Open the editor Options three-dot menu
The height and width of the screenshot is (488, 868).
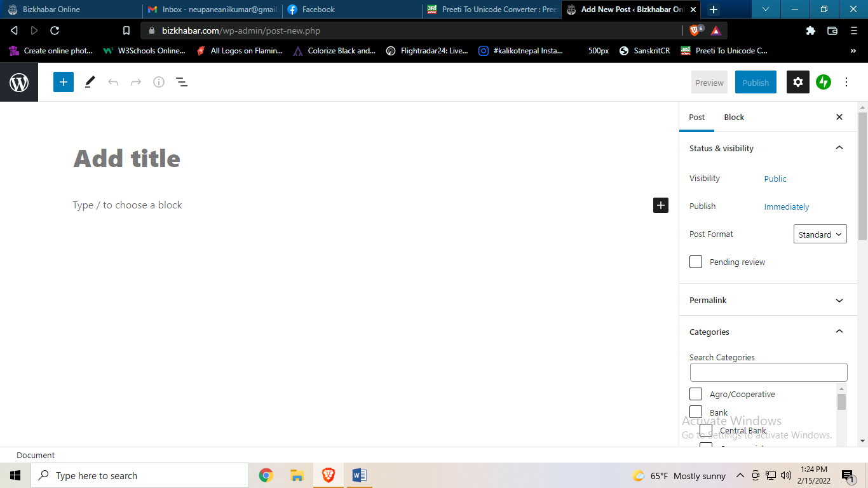click(x=846, y=82)
